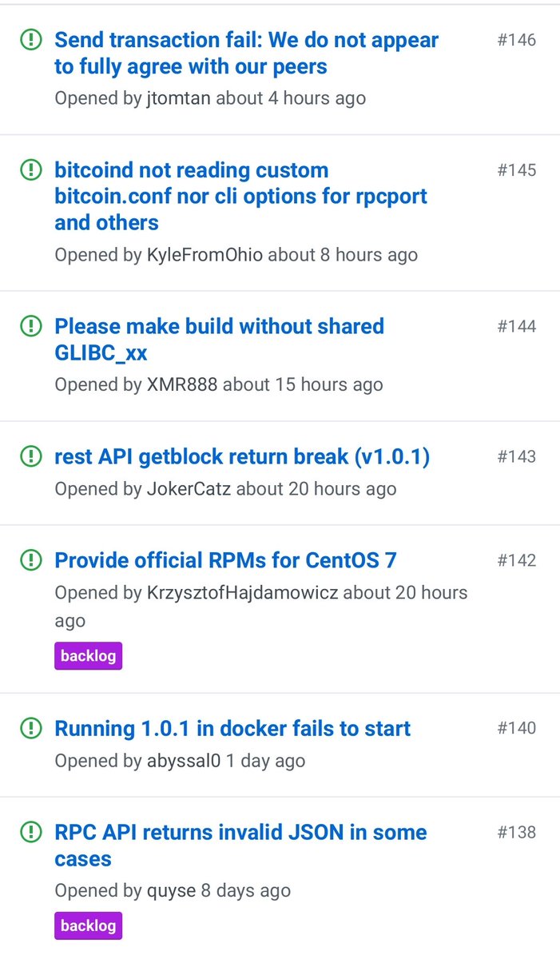Open 'Running 1.0.1 in docker fails to start'
The width and height of the screenshot is (560, 959).
pyautogui.click(x=232, y=728)
